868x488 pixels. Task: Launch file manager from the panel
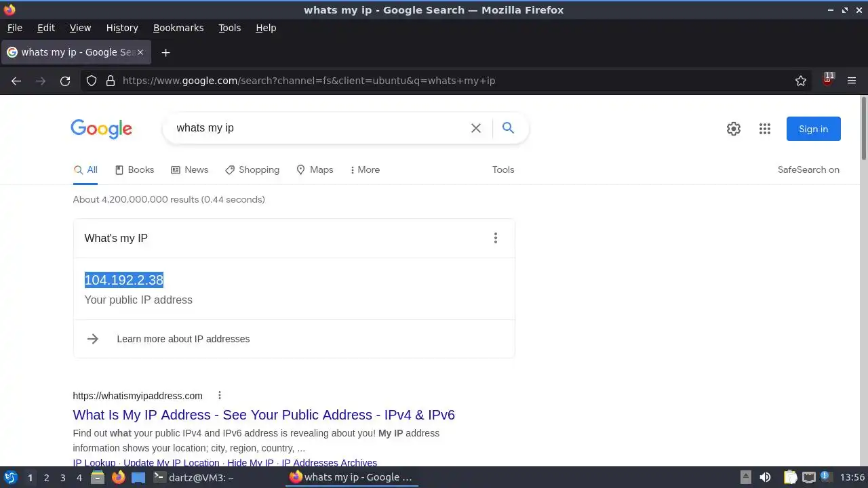click(98, 477)
